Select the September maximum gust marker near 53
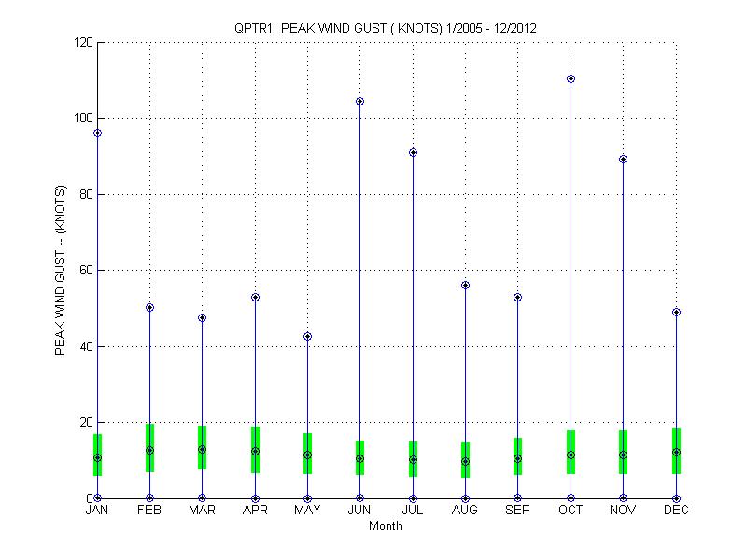 [518, 297]
